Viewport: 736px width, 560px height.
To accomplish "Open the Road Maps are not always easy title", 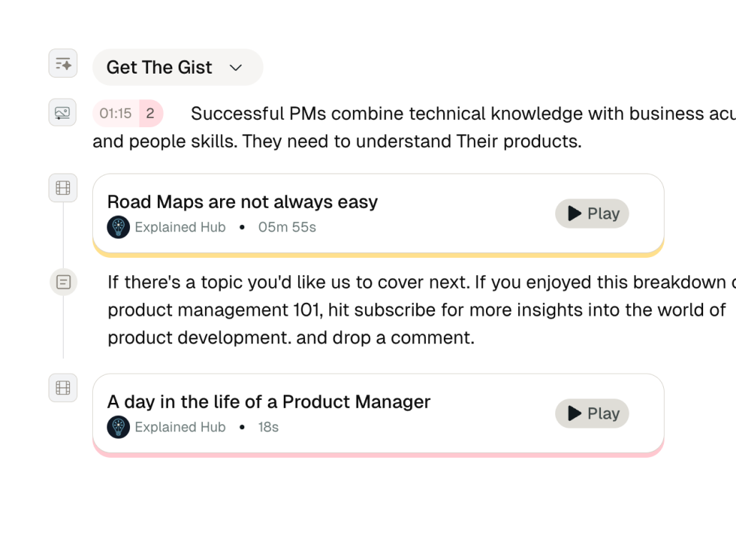I will (x=242, y=202).
